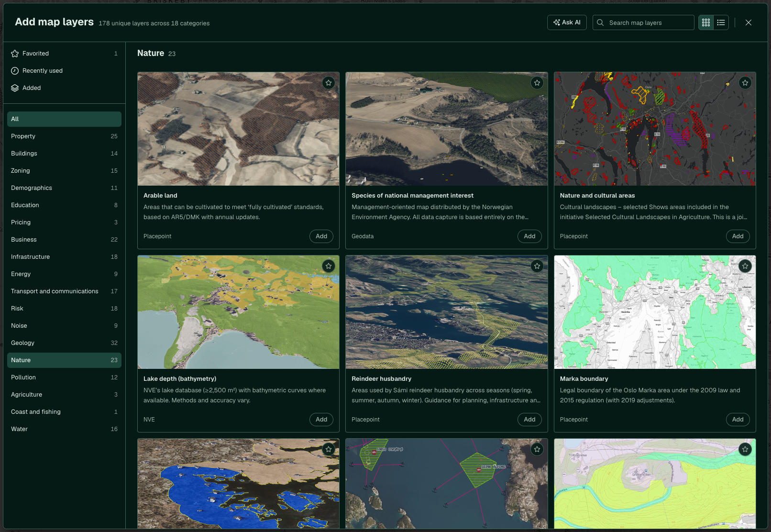Screen dimensions: 771x532
Task: Select the Demographics category
Action: (64, 188)
